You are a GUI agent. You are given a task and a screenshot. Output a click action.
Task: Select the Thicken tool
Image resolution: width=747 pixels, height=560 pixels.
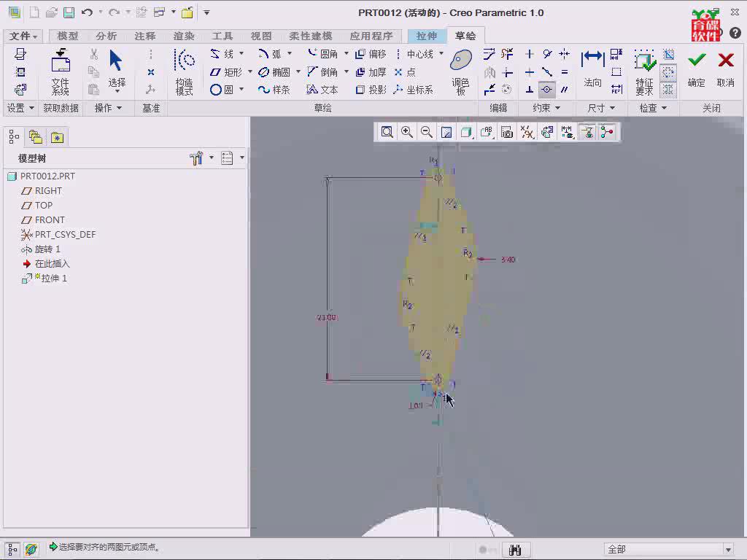point(371,72)
